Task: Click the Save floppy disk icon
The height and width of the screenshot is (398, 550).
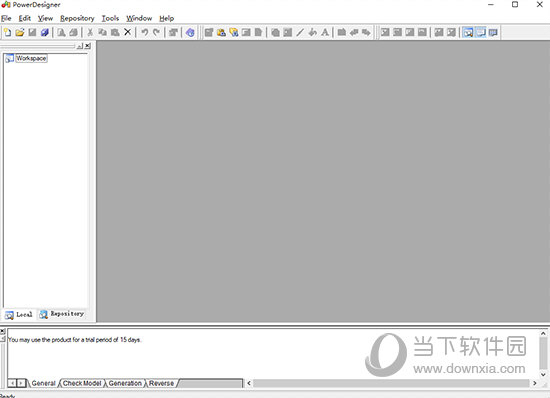Action: (x=32, y=33)
